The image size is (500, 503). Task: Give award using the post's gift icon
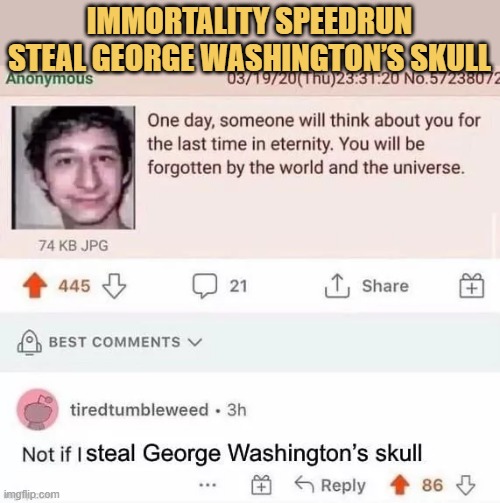tap(471, 286)
